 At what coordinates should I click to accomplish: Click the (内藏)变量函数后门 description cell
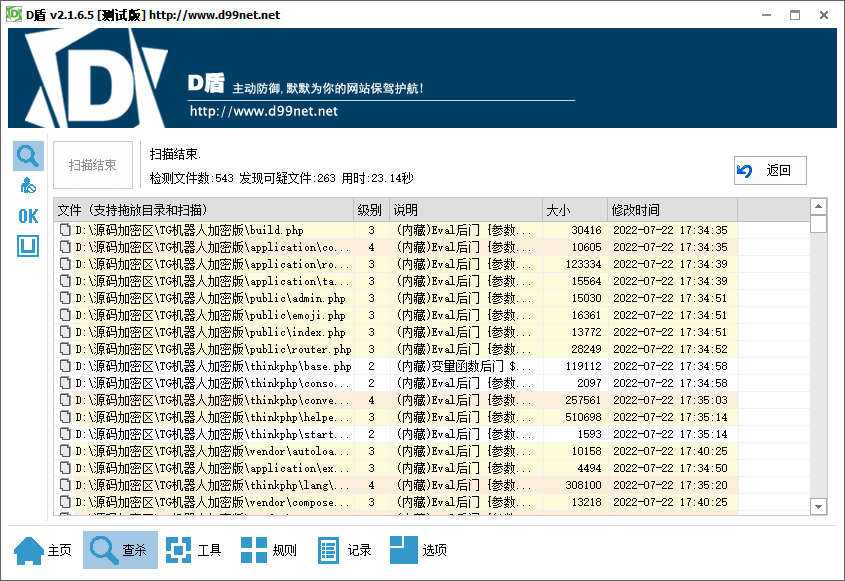coord(464,366)
